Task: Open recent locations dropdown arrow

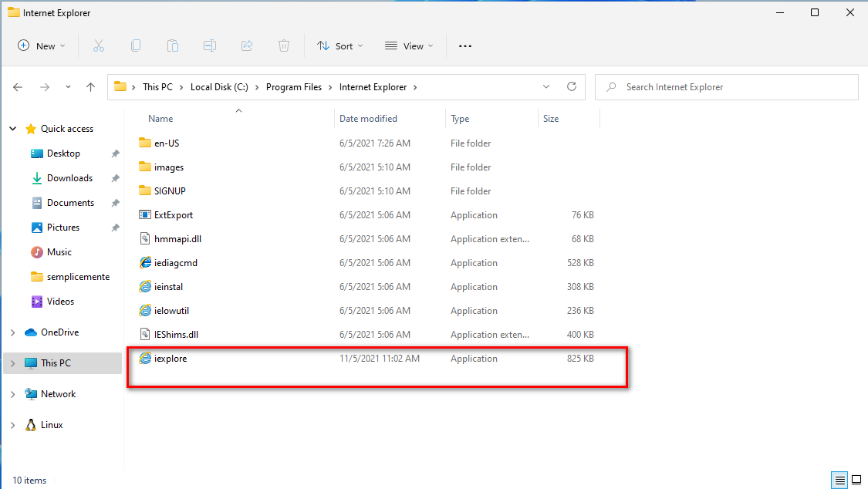Action: [x=68, y=87]
